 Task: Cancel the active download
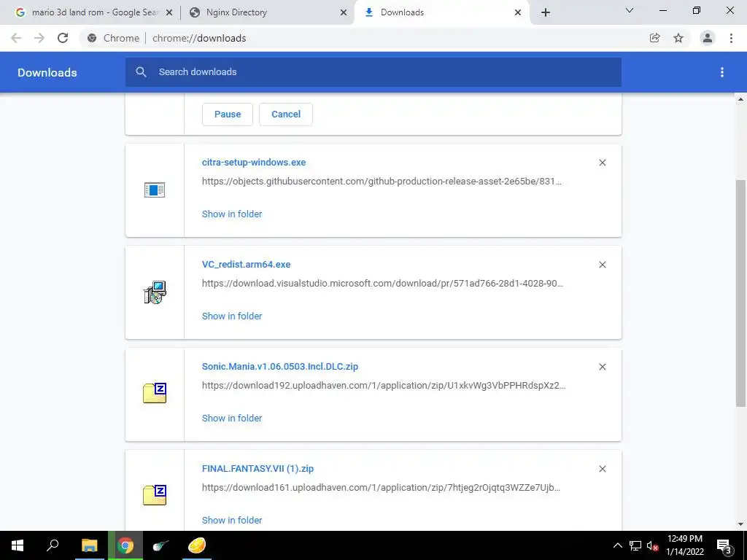pyautogui.click(x=286, y=114)
